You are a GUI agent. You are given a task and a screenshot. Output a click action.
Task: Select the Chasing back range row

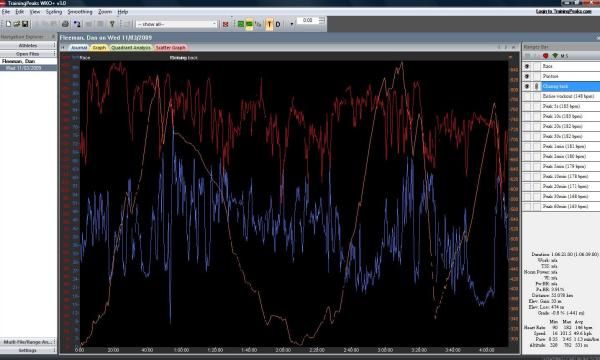(x=571, y=86)
